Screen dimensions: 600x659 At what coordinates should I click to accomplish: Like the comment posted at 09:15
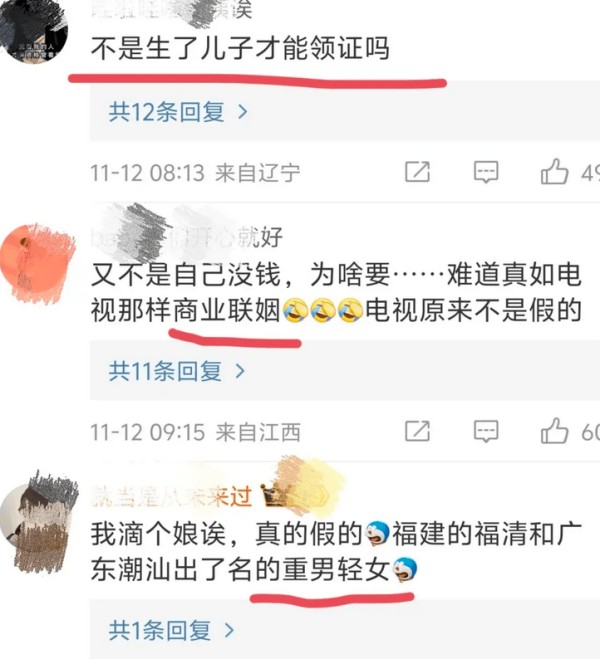[554, 431]
